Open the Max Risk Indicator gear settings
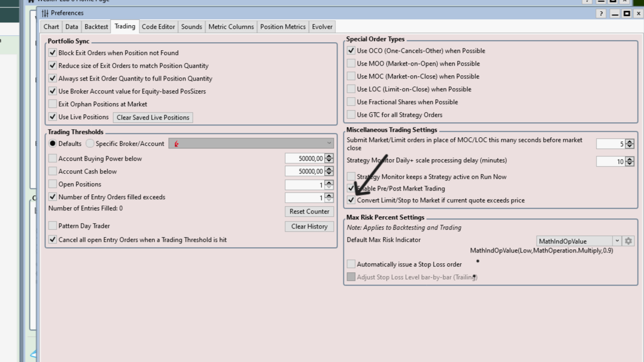 629,241
